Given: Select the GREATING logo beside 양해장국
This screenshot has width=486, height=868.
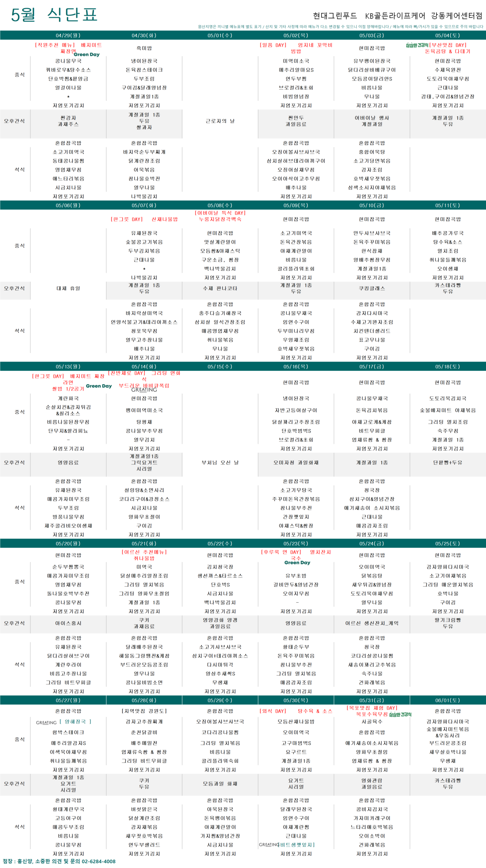Looking at the screenshot, I should 46,722.
